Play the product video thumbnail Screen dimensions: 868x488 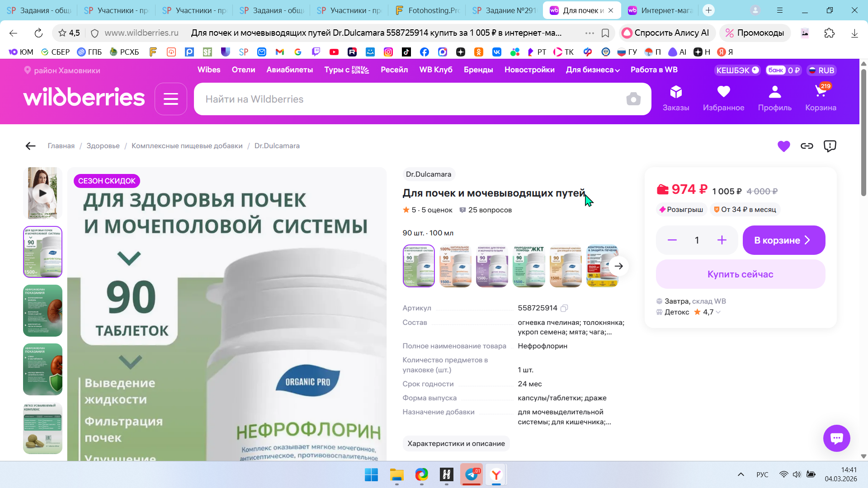click(x=42, y=193)
